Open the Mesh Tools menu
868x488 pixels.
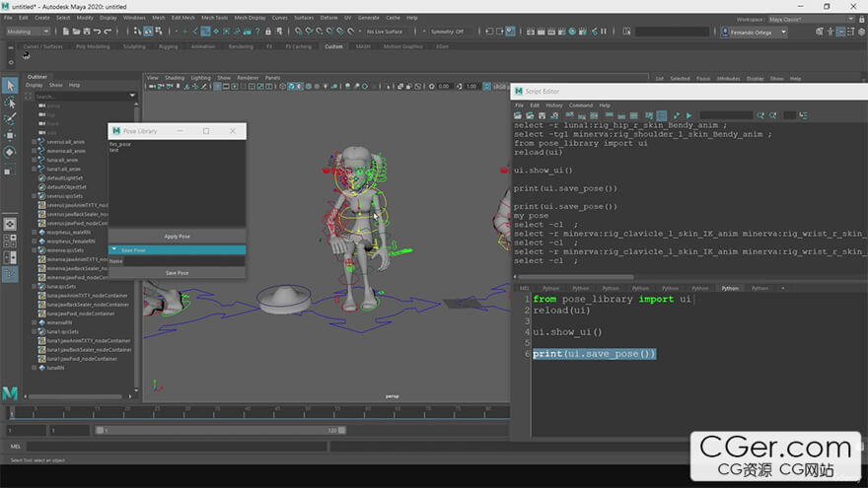click(214, 18)
